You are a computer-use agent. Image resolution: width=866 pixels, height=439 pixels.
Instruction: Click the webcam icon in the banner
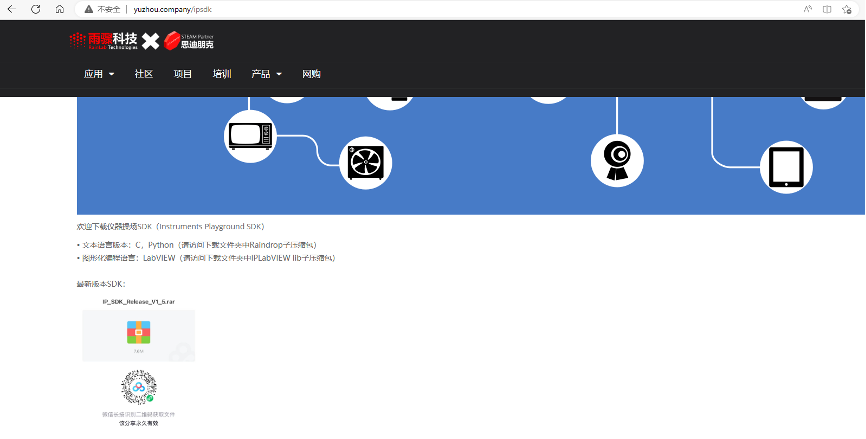(x=617, y=159)
